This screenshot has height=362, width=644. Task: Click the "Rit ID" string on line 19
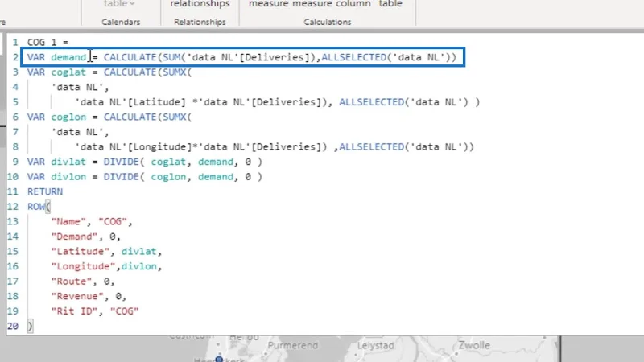click(74, 311)
